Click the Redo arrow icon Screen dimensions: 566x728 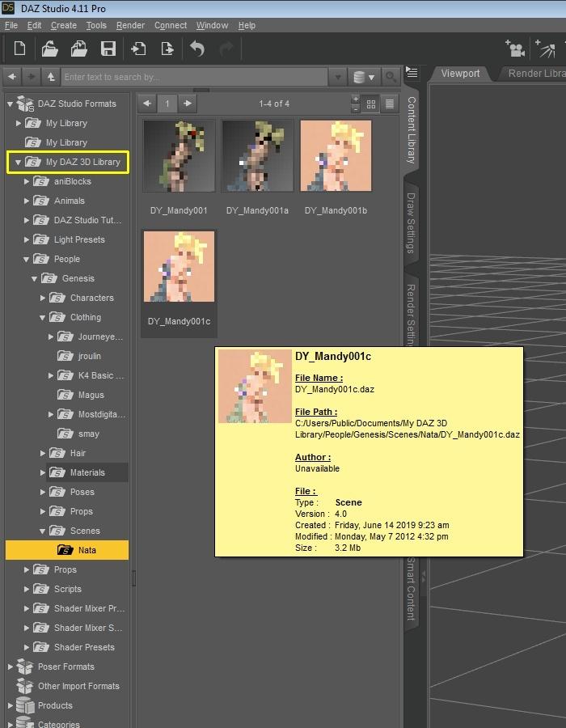coord(226,49)
